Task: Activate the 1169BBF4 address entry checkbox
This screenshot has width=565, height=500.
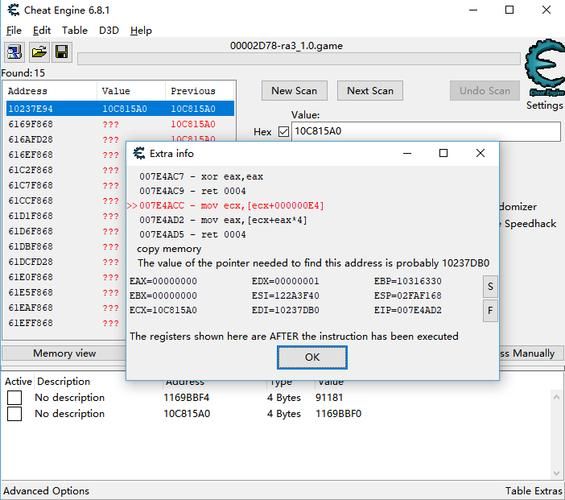Action: click(14, 398)
